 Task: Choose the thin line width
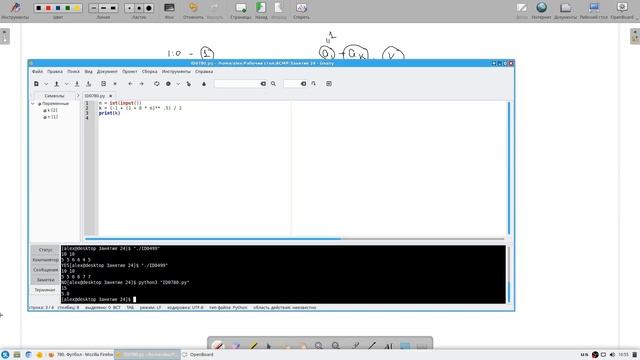[x=94, y=8]
